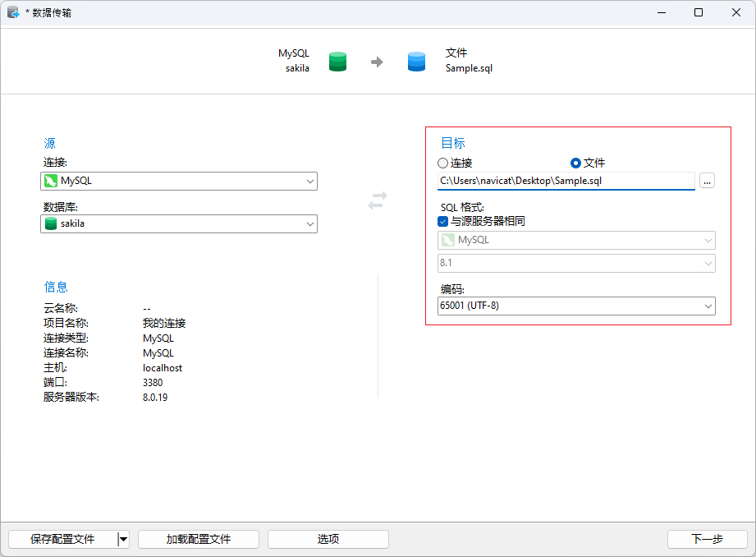Expand the 保存配置文件 split arrow

tap(123, 539)
